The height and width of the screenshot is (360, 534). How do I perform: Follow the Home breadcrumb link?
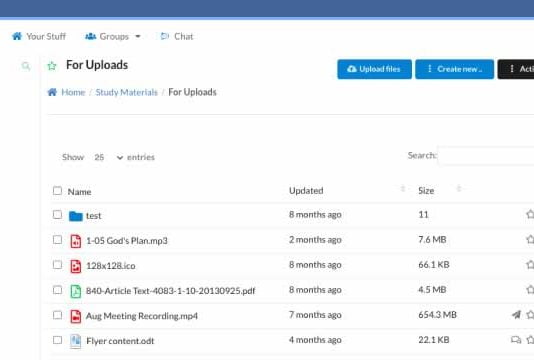point(73,92)
